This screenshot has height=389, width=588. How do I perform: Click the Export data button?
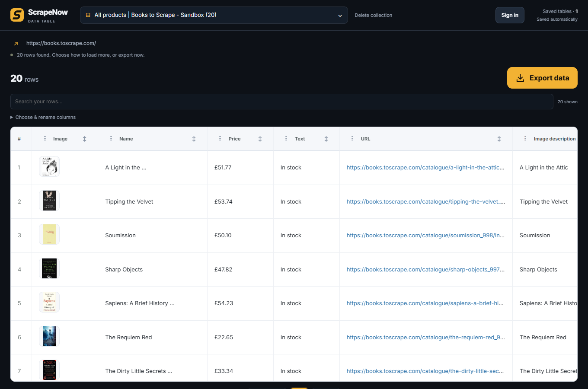click(542, 78)
